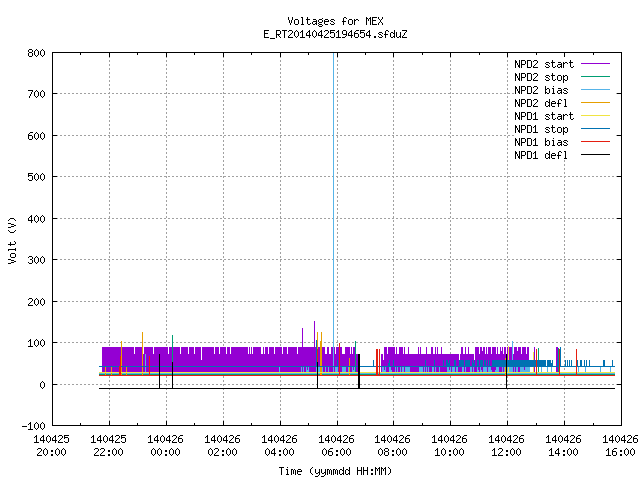The width and height of the screenshot is (640, 480).
Task: Click the 600 y-axis tick label
Action: [x=36, y=136]
